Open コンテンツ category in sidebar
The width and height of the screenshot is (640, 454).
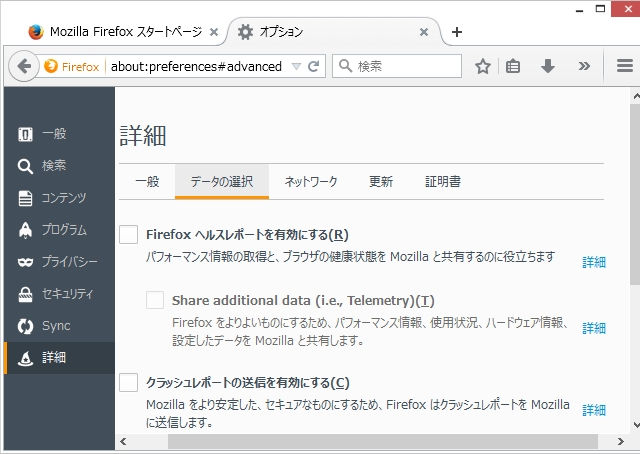pyautogui.click(x=59, y=198)
